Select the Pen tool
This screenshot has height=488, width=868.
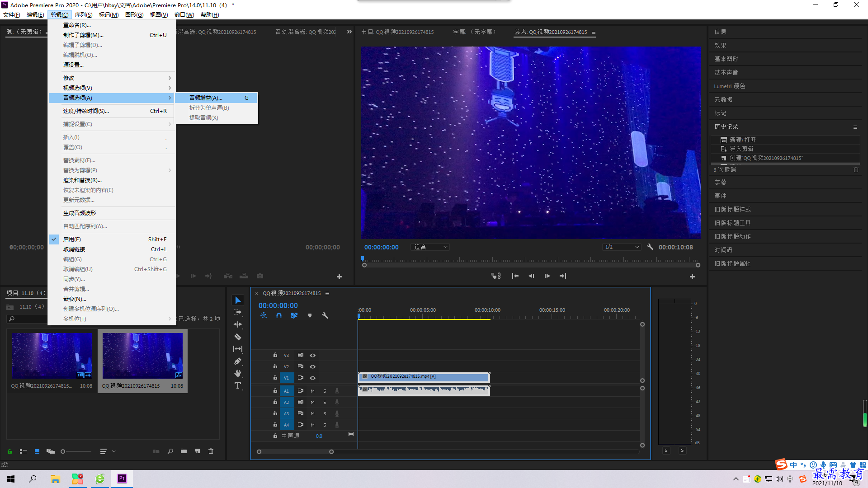(x=238, y=361)
